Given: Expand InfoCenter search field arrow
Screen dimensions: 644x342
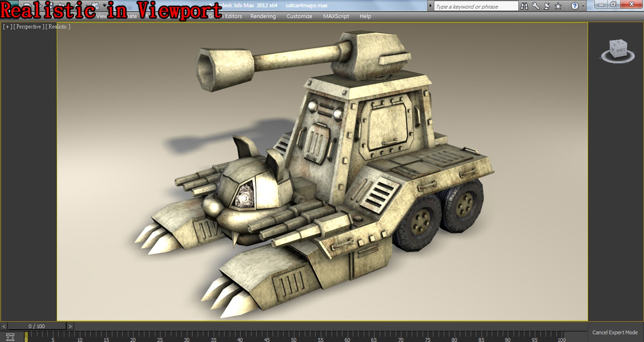Looking at the screenshot, I should [x=430, y=6].
